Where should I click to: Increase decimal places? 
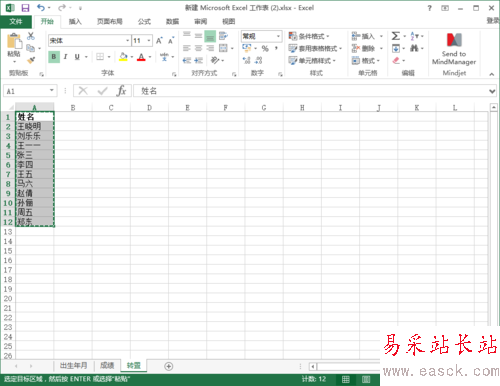(x=246, y=60)
